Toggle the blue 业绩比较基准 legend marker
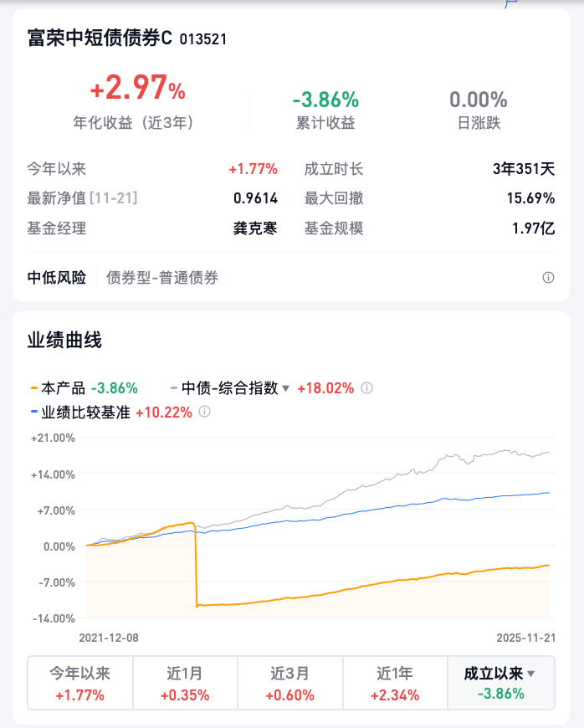The width and height of the screenshot is (584, 728). [x=33, y=412]
